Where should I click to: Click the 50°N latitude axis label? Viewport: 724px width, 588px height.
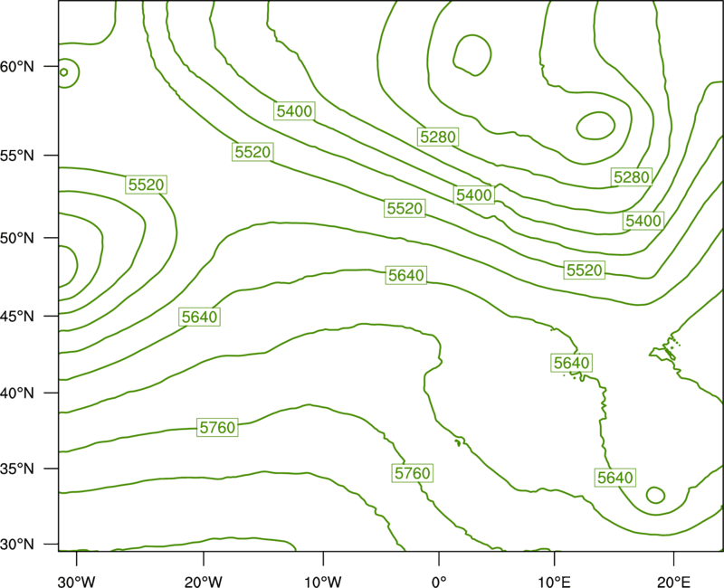(x=17, y=238)
